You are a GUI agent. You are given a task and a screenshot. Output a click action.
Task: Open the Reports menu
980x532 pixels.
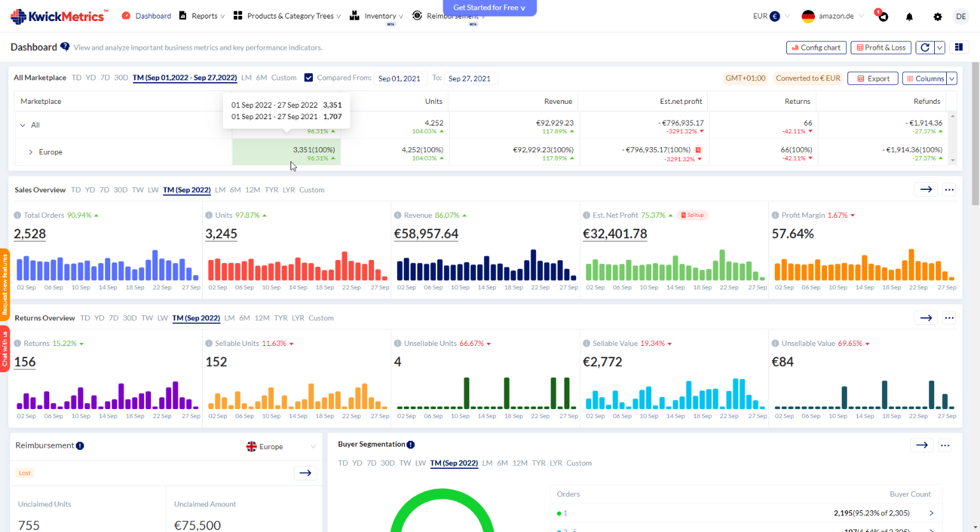[x=202, y=16]
